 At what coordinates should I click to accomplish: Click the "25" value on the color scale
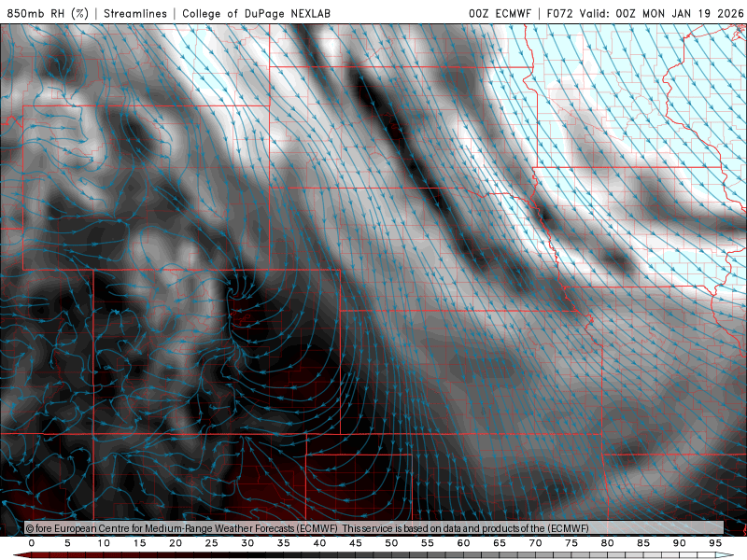[x=212, y=543]
